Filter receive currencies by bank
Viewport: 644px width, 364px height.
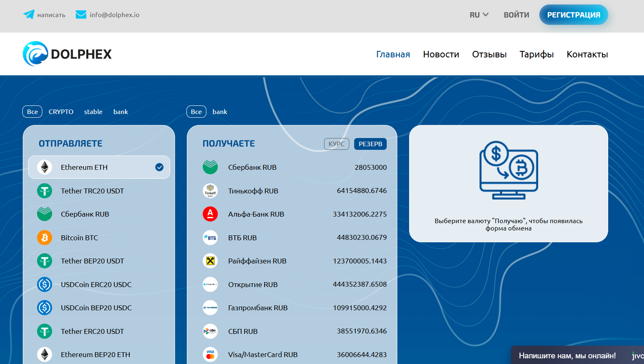coord(220,112)
